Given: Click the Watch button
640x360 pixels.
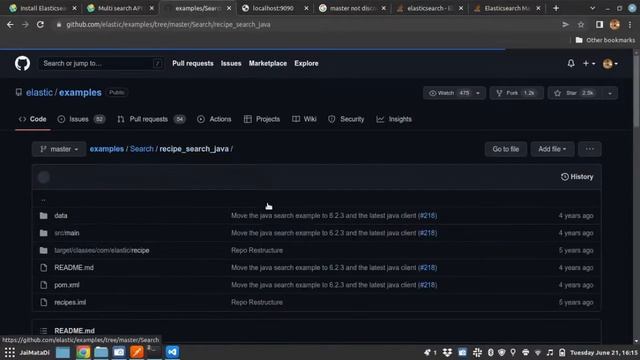Looking at the screenshot, I should [454, 93].
